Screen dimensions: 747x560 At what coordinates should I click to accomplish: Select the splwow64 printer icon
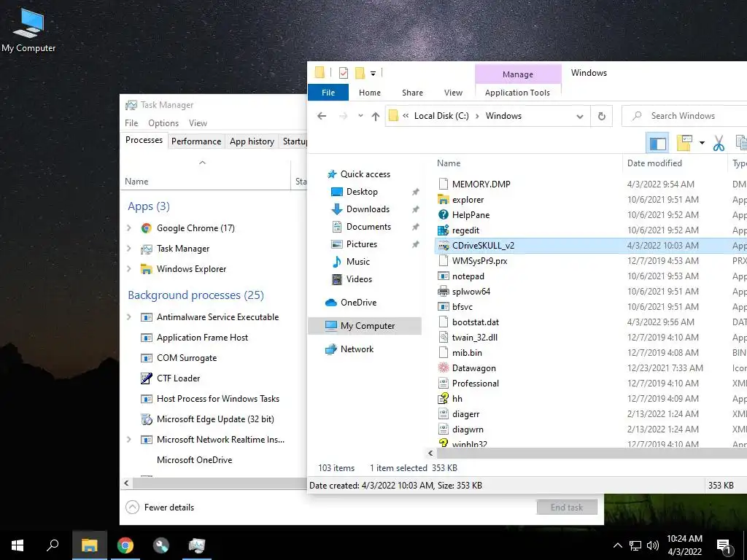point(443,292)
